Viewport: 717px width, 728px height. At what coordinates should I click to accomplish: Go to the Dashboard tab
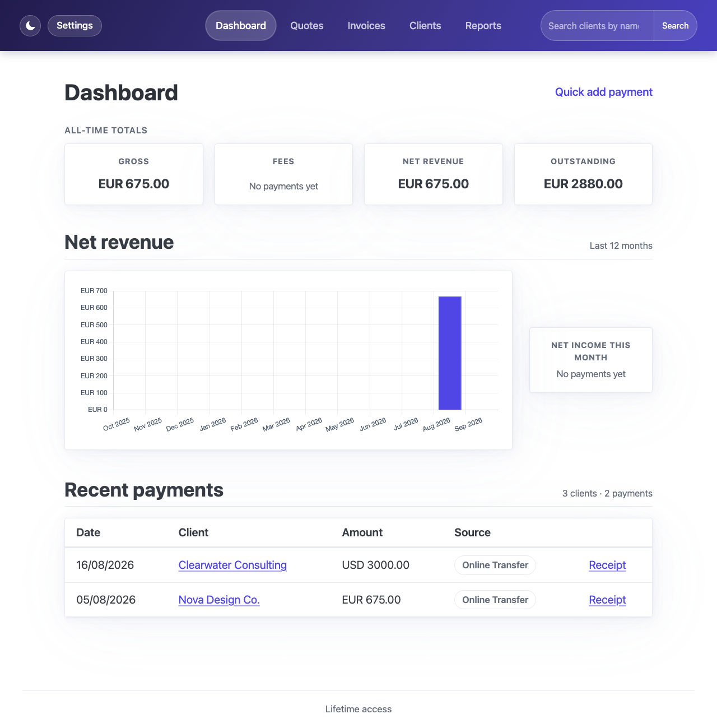(x=241, y=26)
